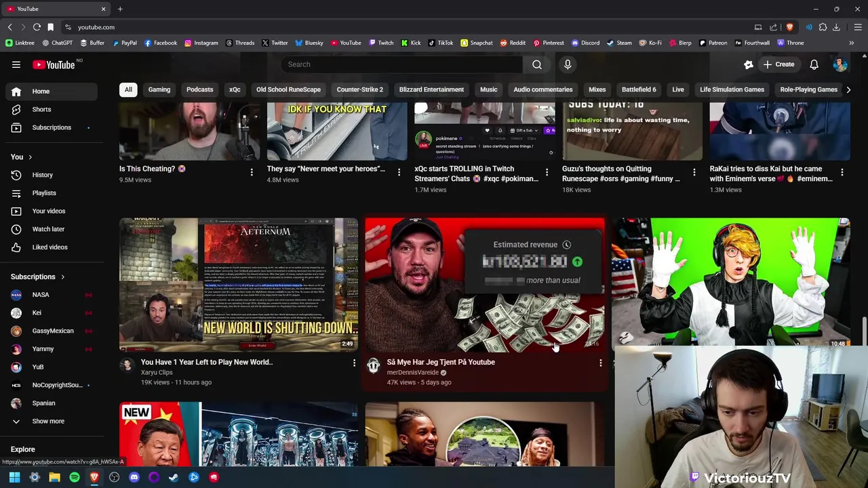Expand the Subscriptions section header
The width and height of the screenshot is (868, 488).
click(38, 277)
